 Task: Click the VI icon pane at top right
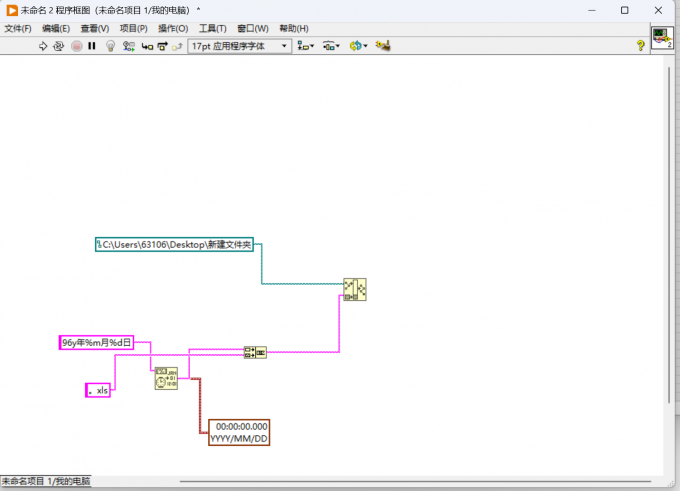(662, 38)
